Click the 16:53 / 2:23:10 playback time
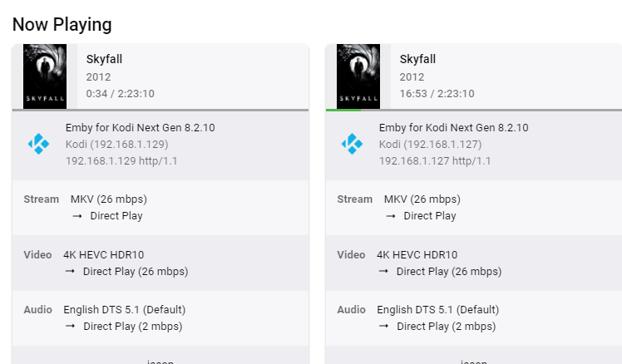Image resolution: width=622 pixels, height=364 pixels. pos(437,94)
